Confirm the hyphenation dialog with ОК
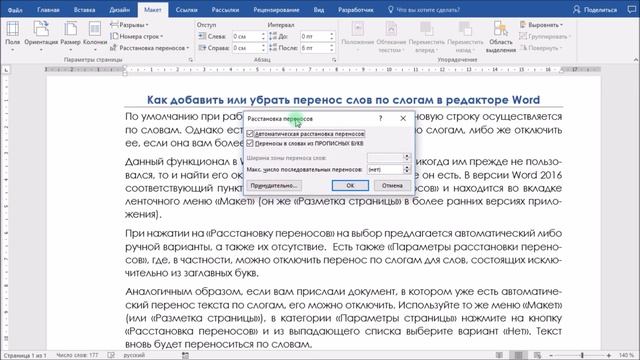 [350, 186]
